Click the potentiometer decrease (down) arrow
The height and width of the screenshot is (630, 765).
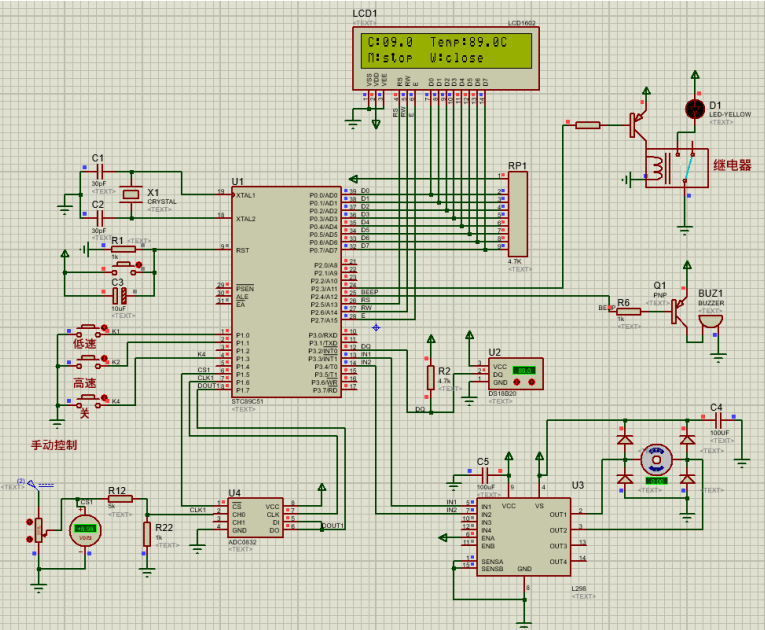[x=29, y=539]
